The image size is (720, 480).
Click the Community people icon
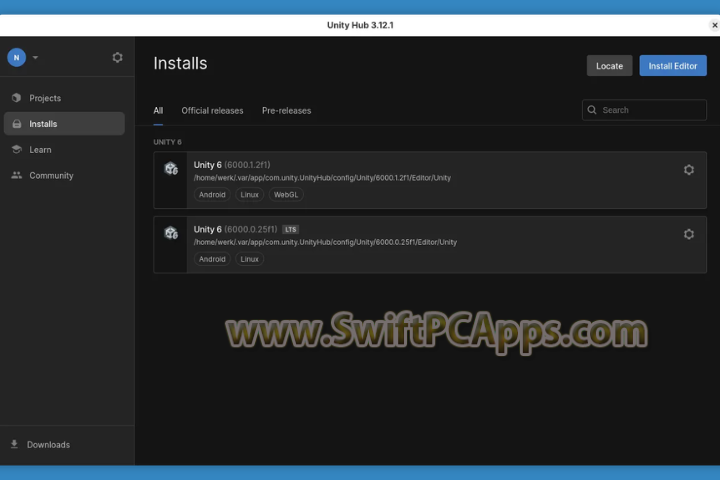pos(17,175)
